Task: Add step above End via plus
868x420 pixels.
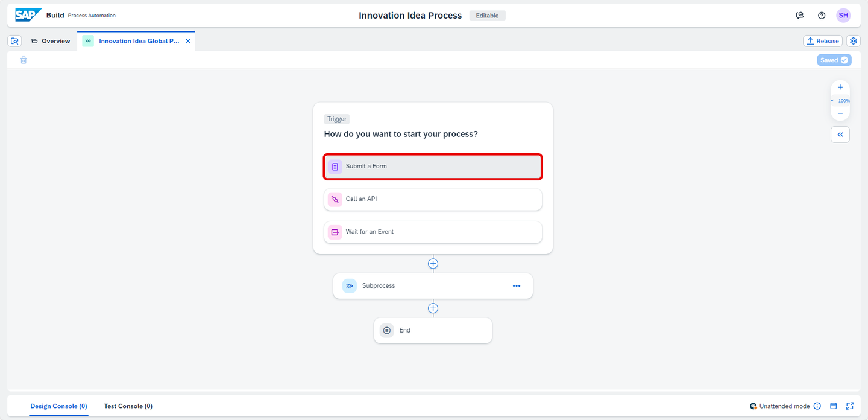Action: (x=433, y=308)
